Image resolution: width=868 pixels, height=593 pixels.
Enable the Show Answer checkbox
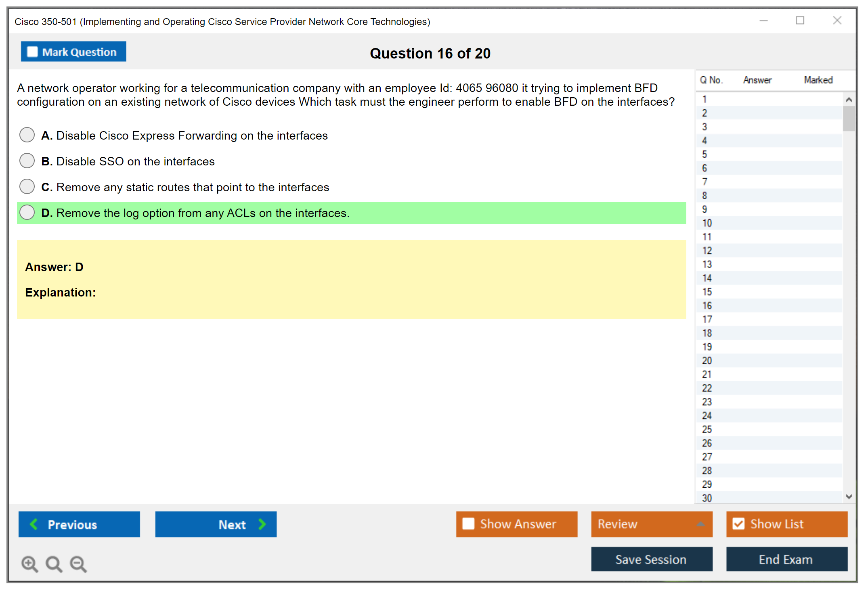[x=468, y=524]
